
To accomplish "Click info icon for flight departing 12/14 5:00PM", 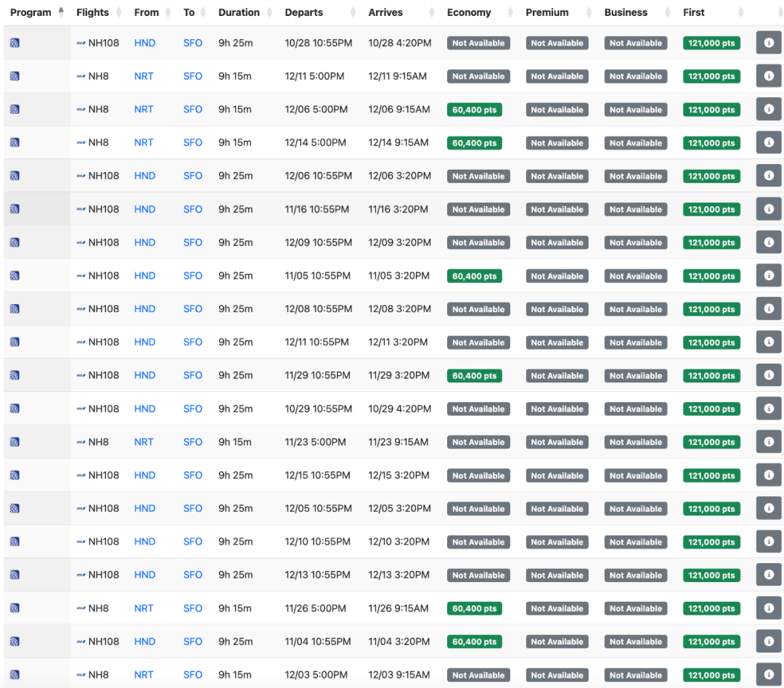I will (768, 143).
